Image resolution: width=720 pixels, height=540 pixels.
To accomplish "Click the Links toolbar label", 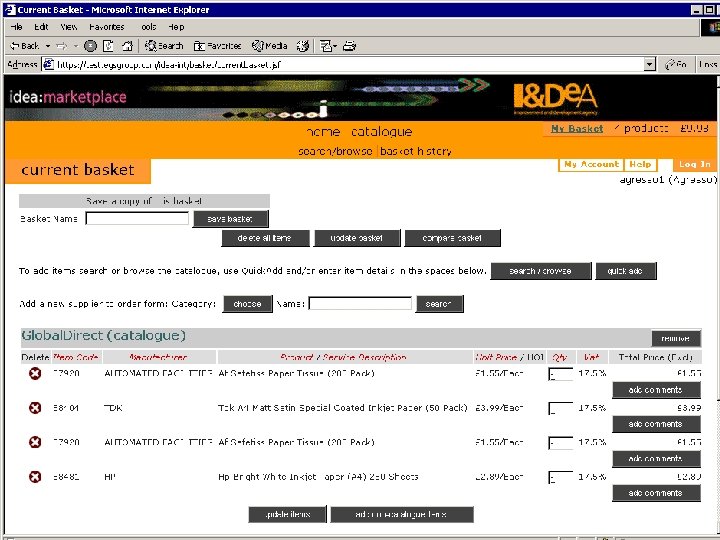I will pyautogui.click(x=708, y=65).
